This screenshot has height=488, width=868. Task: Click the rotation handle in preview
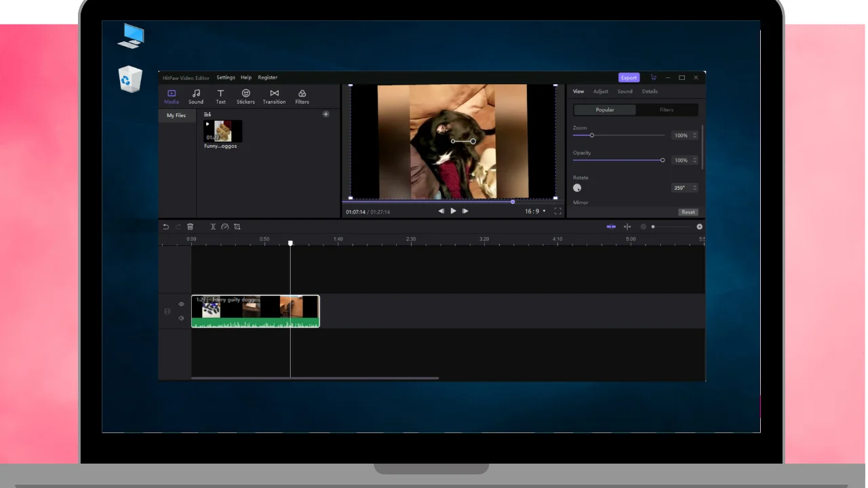coord(473,141)
